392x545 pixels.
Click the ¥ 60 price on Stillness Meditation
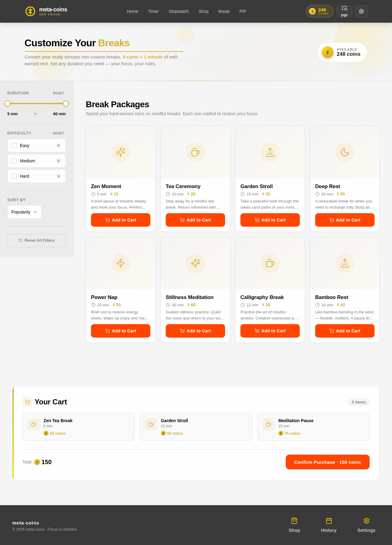pyautogui.click(x=191, y=305)
